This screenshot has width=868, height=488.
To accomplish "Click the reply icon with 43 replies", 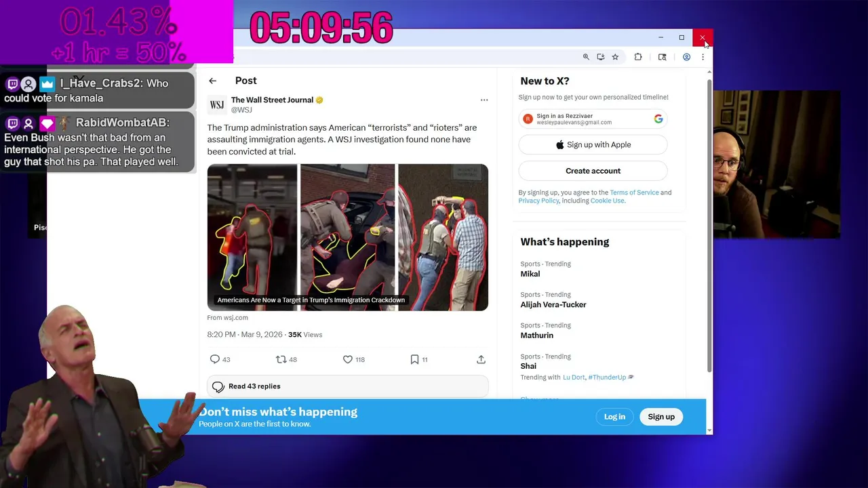I will coord(215,359).
